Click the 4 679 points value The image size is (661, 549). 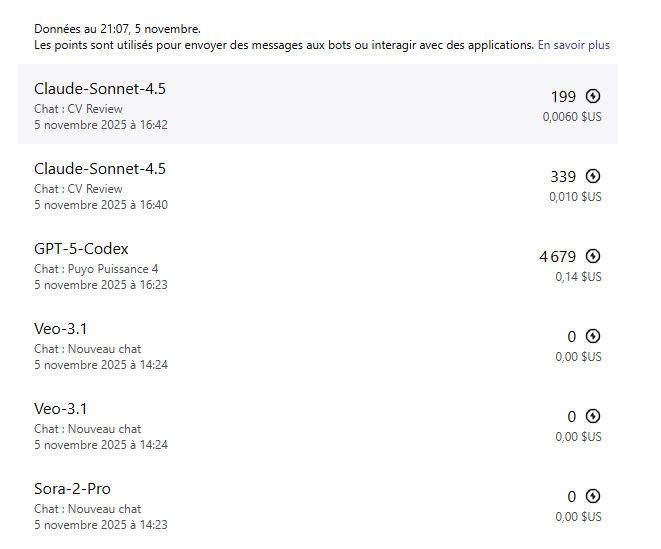(x=558, y=257)
